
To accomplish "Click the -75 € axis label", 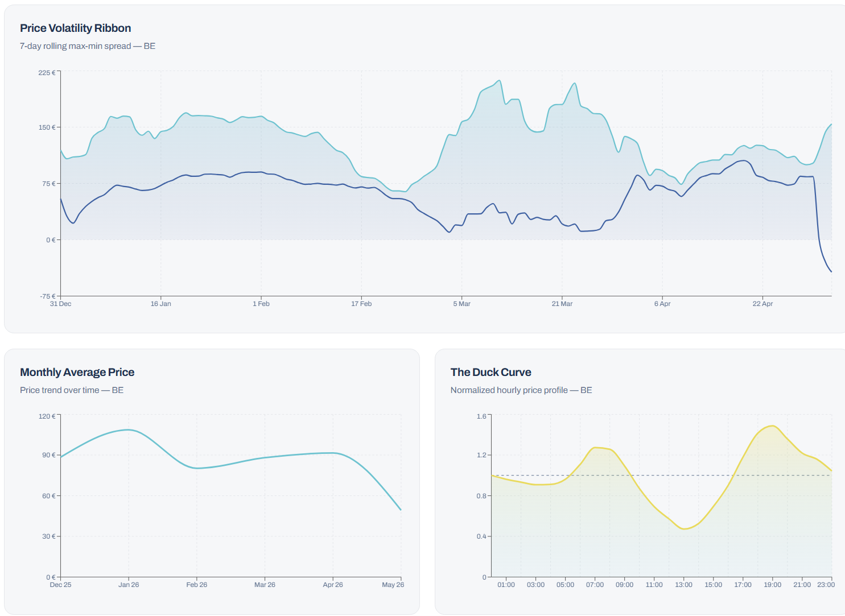I will (x=48, y=296).
